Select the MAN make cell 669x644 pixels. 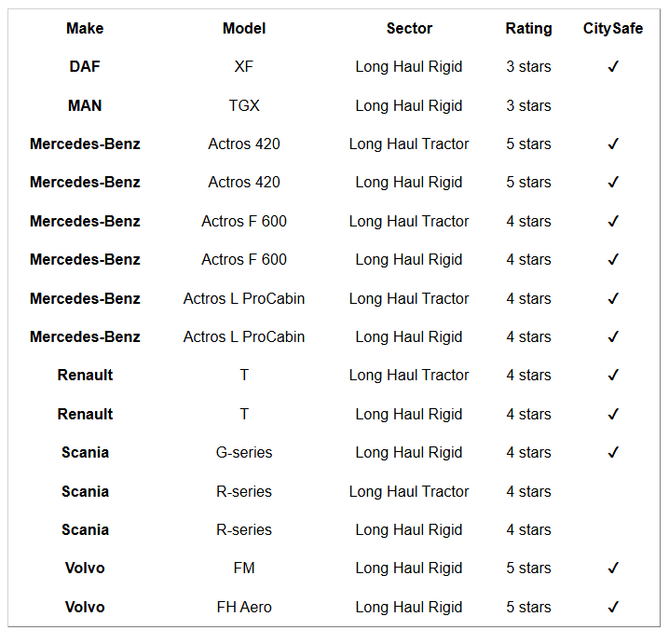coord(85,106)
